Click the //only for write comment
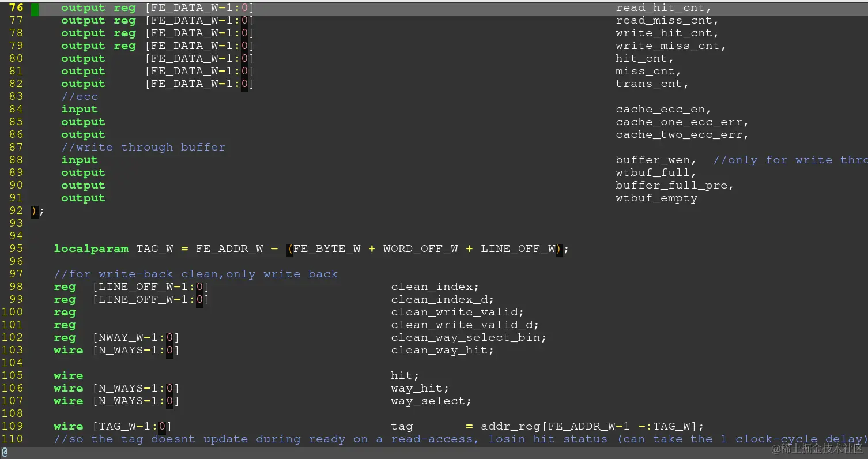The image size is (868, 459). pyautogui.click(x=790, y=160)
